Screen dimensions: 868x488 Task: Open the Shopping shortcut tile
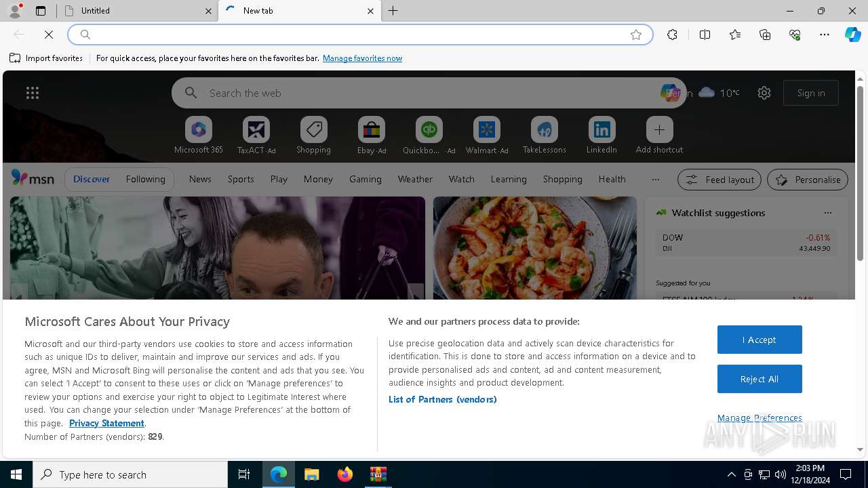[313, 136]
